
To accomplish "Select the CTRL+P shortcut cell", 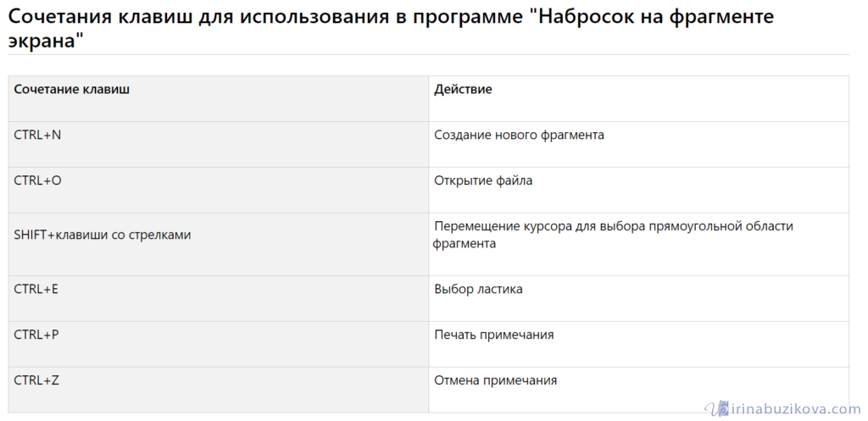I will [36, 335].
